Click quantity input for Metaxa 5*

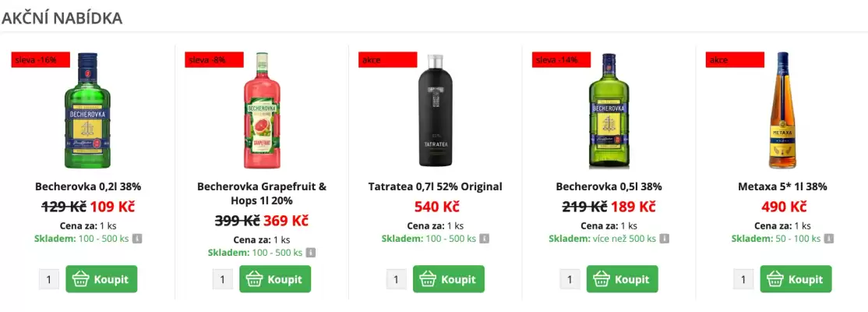743,279
